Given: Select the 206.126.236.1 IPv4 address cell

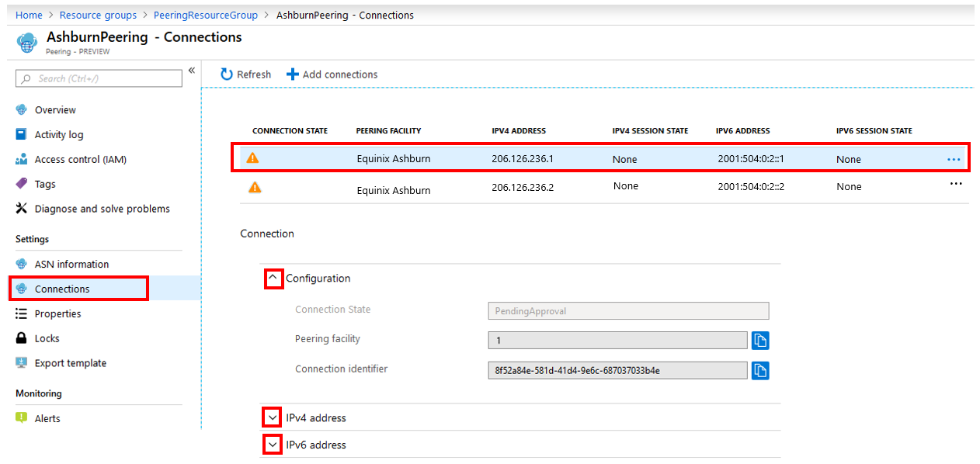Looking at the screenshot, I should [x=523, y=159].
